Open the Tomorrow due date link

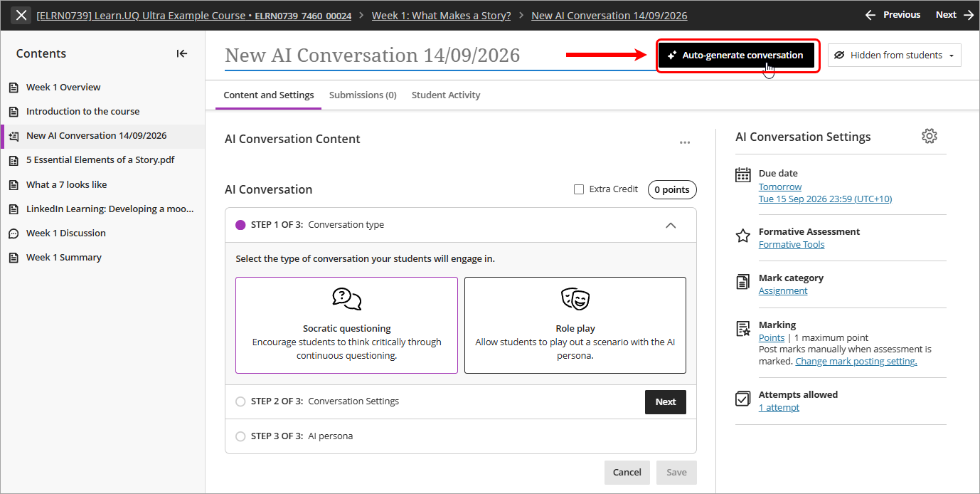(x=780, y=187)
